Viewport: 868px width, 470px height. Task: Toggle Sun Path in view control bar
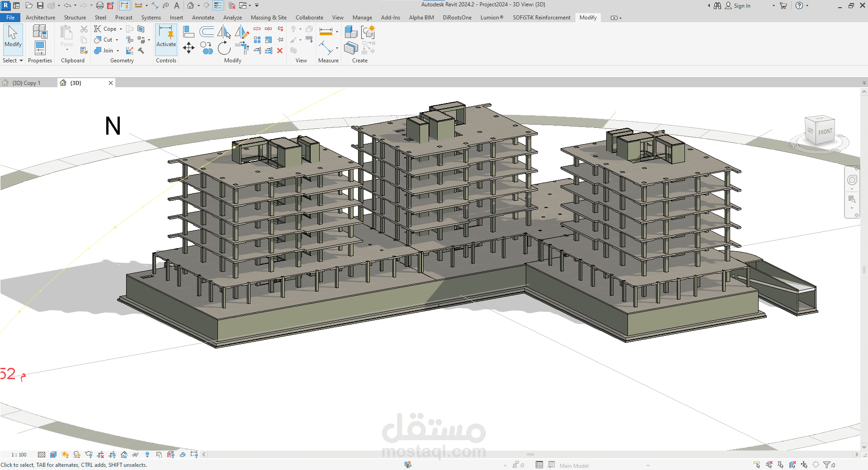[65, 455]
